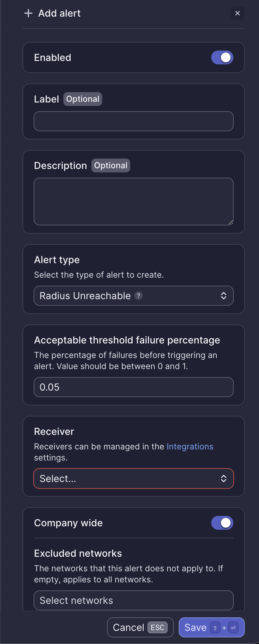Close the Add alert panel
This screenshot has width=259, height=644.
[x=238, y=13]
